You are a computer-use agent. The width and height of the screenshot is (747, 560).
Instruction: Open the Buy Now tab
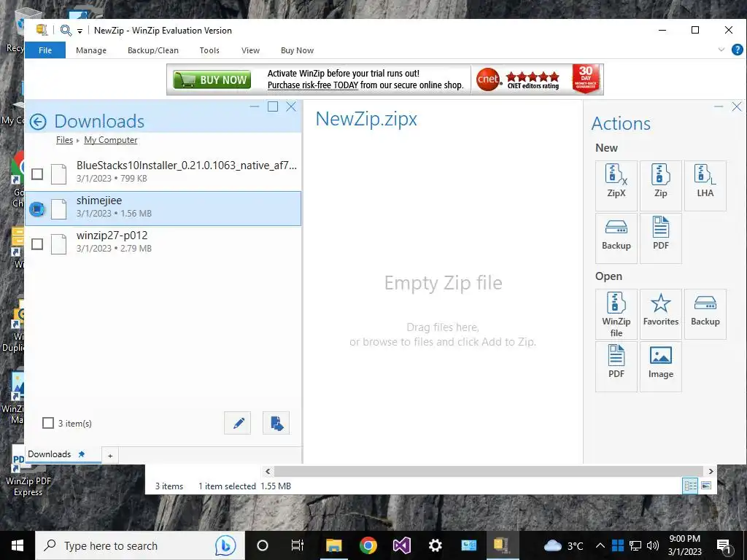pos(298,50)
